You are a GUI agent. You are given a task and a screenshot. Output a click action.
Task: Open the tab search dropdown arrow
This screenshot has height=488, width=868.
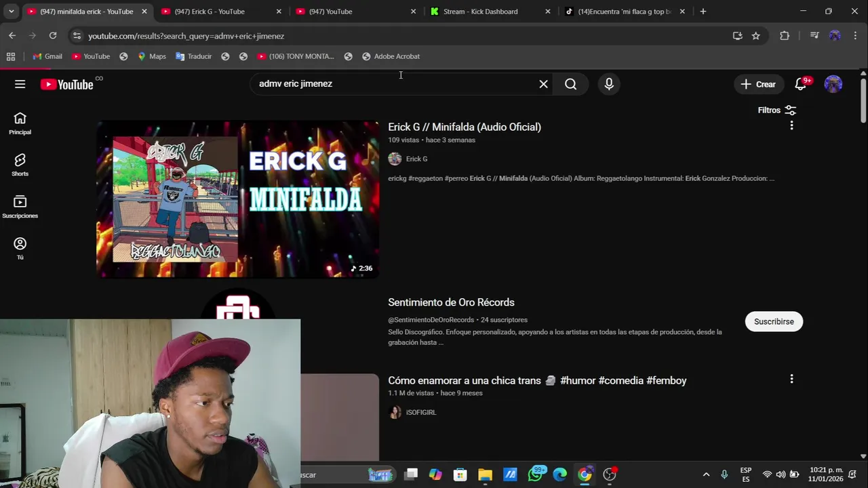11,12
